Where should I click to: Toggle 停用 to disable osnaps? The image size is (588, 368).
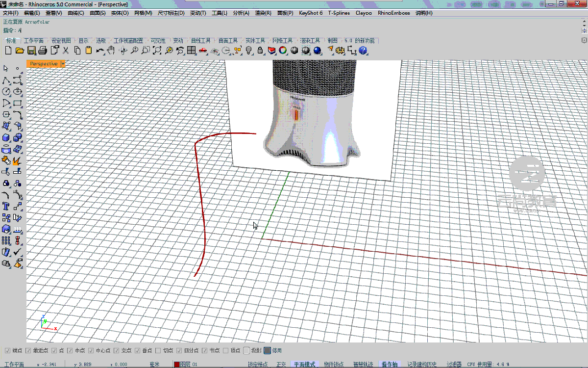[268, 350]
